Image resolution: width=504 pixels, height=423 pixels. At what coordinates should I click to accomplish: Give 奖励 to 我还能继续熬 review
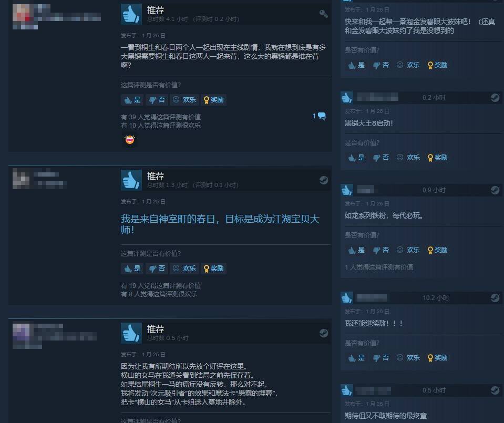pyautogui.click(x=437, y=357)
